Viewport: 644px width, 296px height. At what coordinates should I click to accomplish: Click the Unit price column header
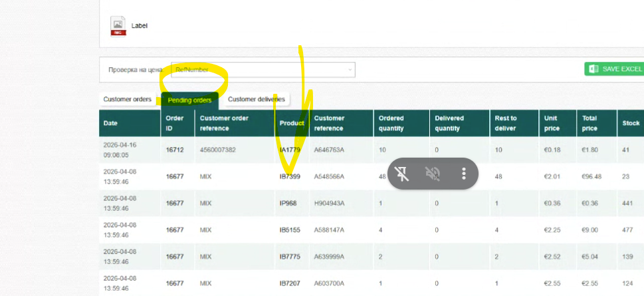point(550,123)
